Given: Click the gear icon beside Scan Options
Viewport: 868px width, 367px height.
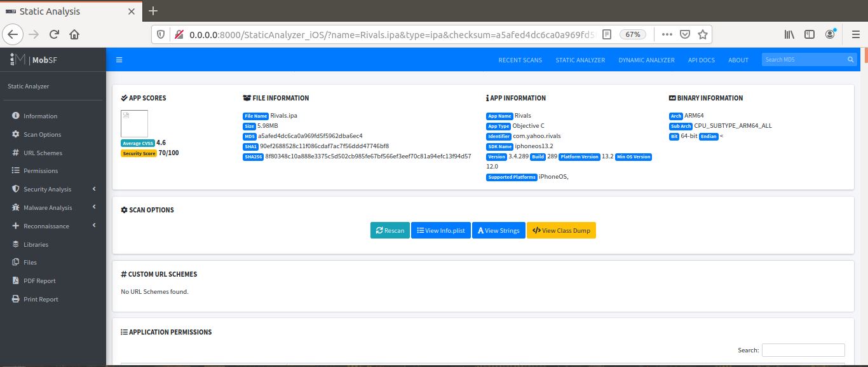Looking at the screenshot, I should pos(16,134).
